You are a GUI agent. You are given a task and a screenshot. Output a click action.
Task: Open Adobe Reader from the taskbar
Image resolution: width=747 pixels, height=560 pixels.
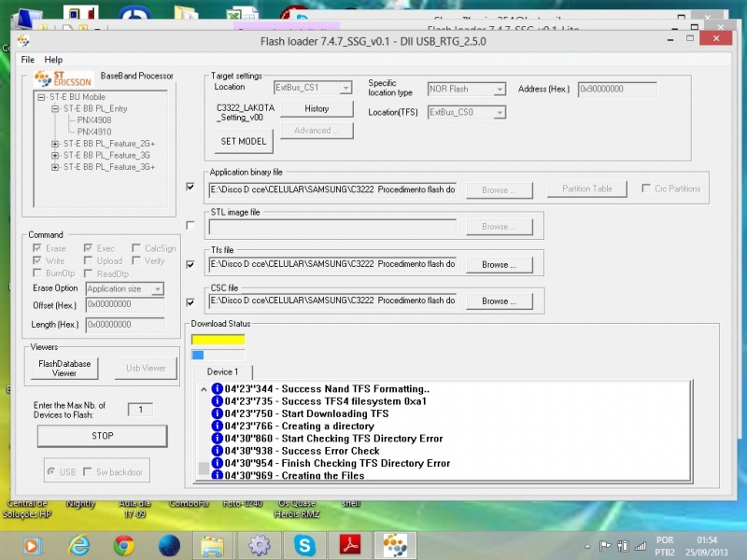click(x=350, y=545)
